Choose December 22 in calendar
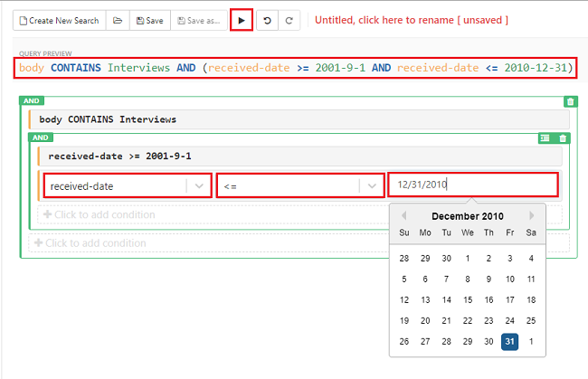The width and height of the screenshot is (588, 379). pyautogui.click(x=468, y=321)
